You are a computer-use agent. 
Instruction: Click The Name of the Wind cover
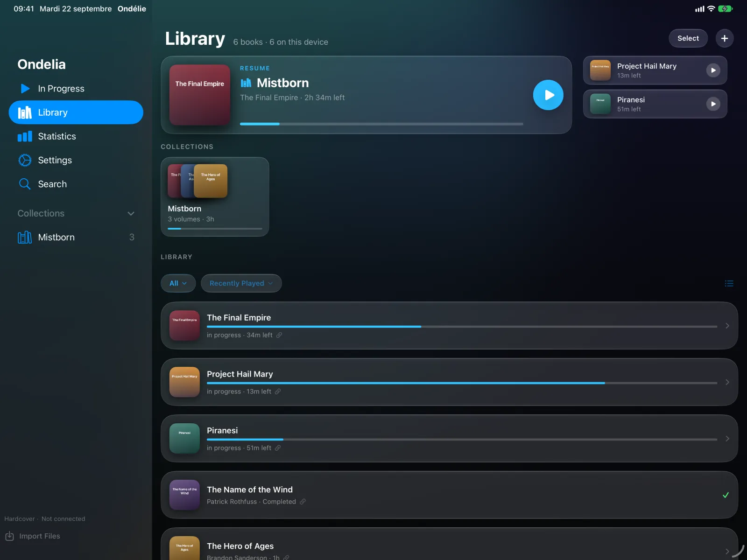[x=184, y=495]
